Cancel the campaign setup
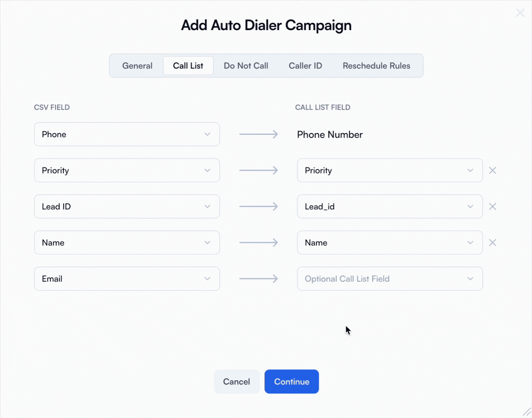Image resolution: width=532 pixels, height=418 pixels. (x=237, y=382)
